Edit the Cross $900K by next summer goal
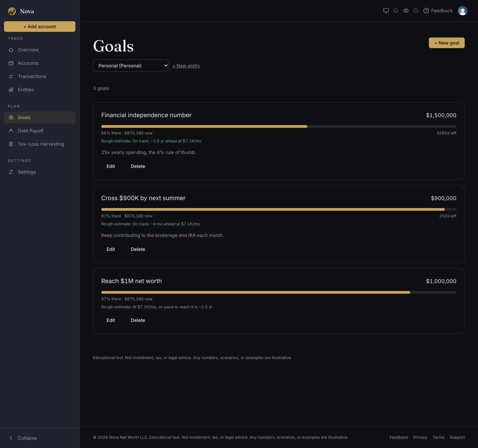The image size is (478, 448). [111, 249]
